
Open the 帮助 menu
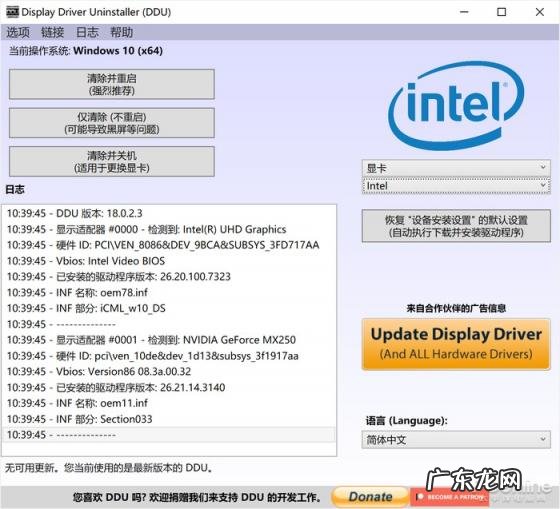(121, 33)
